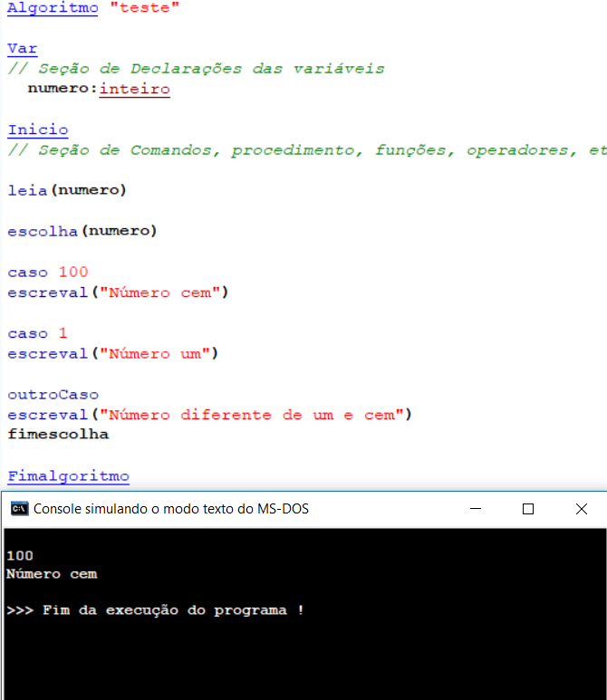Viewport: 607px width, 700px height.
Task: Click the 'Número cem' output in the console
Action: (x=52, y=573)
